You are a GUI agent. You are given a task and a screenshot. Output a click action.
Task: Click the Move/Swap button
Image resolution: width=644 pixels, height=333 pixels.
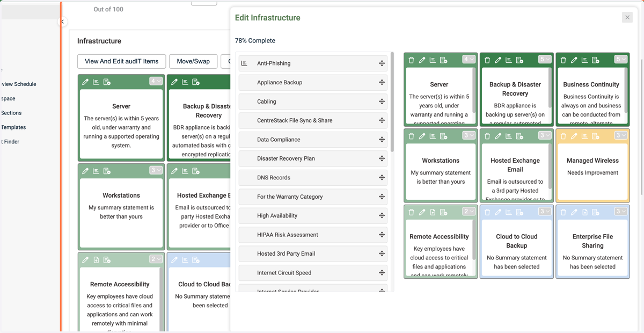[x=193, y=61]
